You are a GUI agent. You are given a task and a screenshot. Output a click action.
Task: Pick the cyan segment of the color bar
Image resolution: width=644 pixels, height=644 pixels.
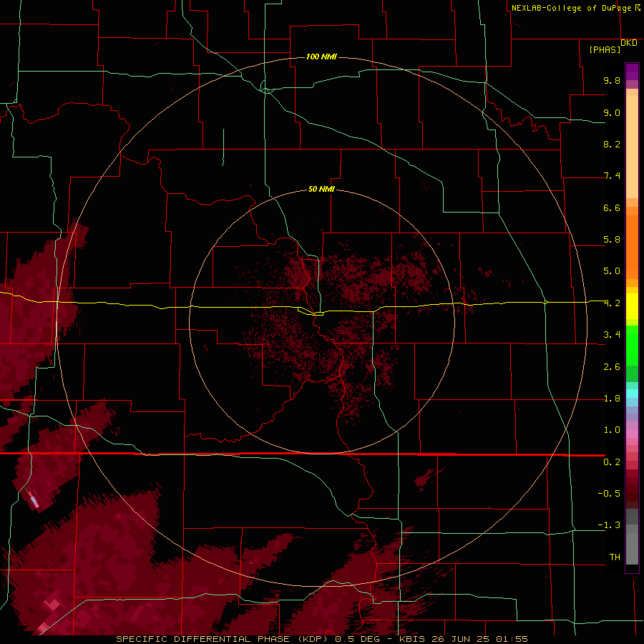click(x=632, y=394)
